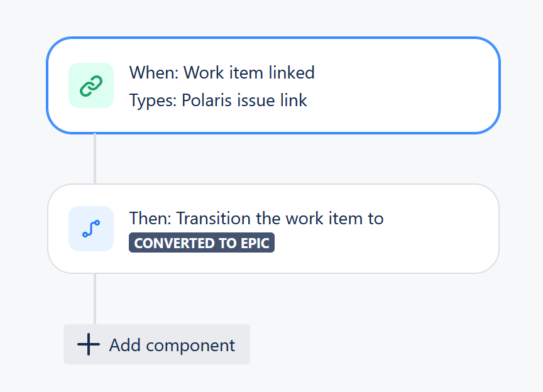Click connector line between trigger and action
543x392 pixels.
(x=95, y=158)
